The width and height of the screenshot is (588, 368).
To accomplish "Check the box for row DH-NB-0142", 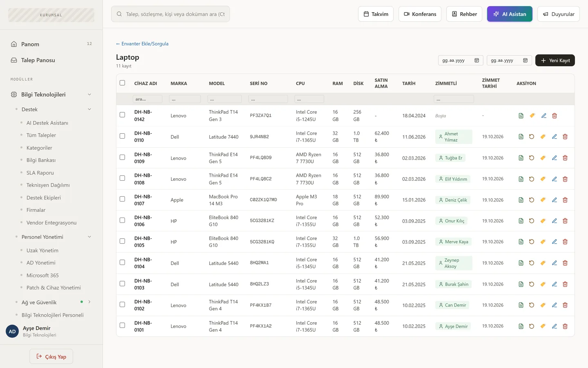I will [122, 115].
